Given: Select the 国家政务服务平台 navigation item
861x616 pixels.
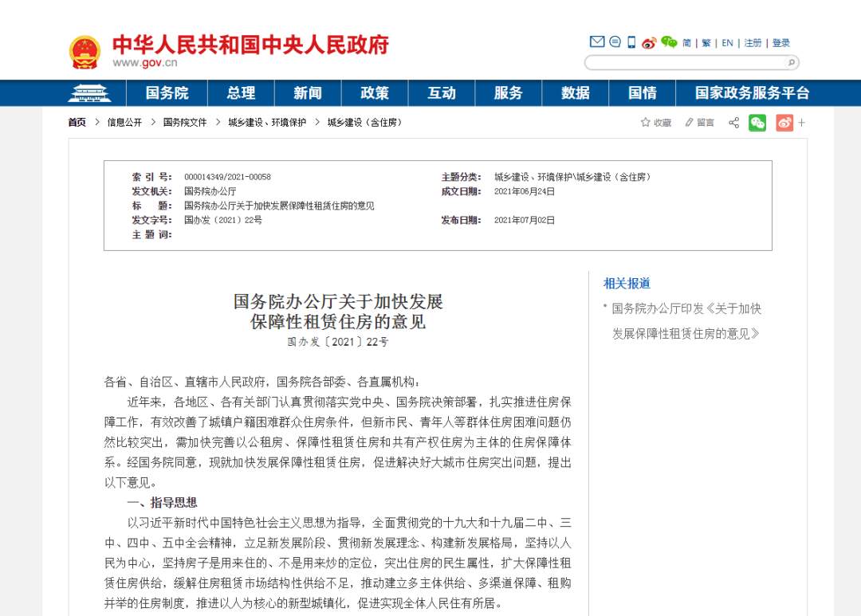Looking at the screenshot, I should (x=752, y=92).
